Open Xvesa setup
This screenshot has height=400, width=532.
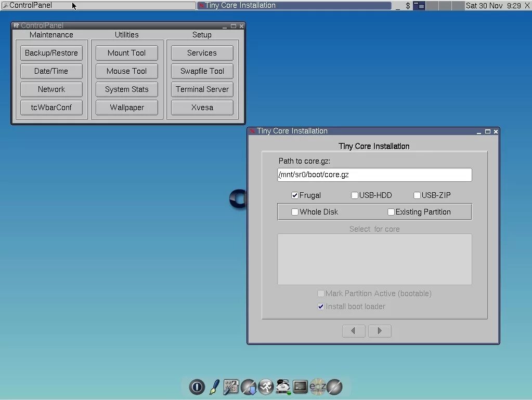tap(202, 108)
